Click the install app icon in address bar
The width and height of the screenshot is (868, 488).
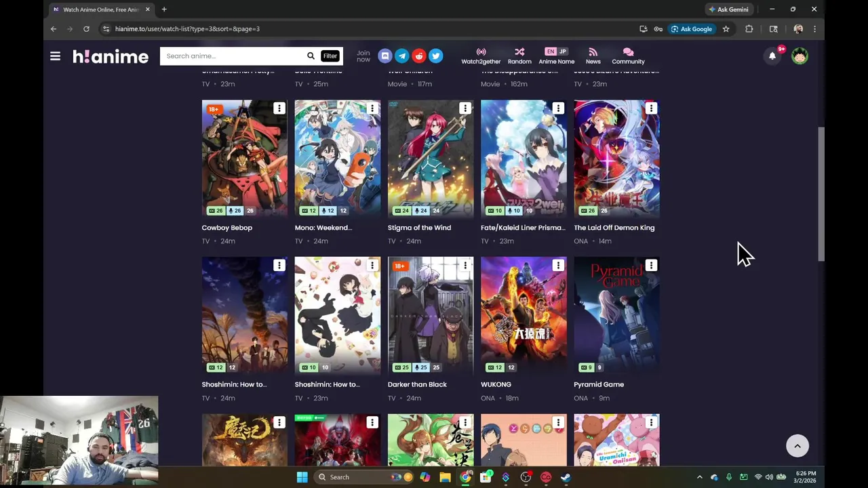643,29
